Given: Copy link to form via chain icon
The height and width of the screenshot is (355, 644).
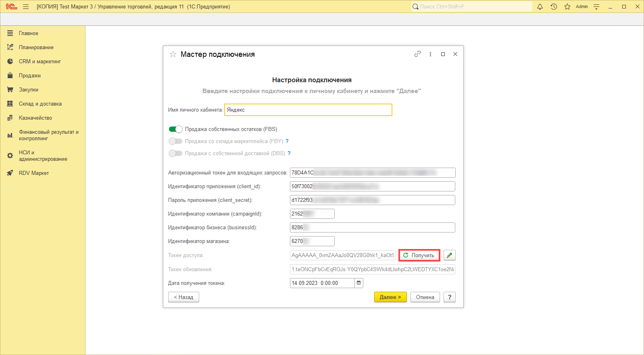Looking at the screenshot, I should point(417,54).
